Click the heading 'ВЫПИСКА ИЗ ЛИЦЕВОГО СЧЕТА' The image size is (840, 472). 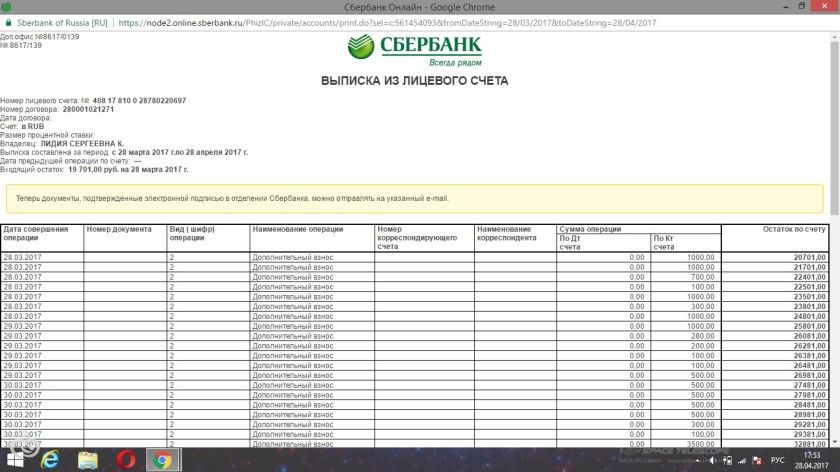415,81
